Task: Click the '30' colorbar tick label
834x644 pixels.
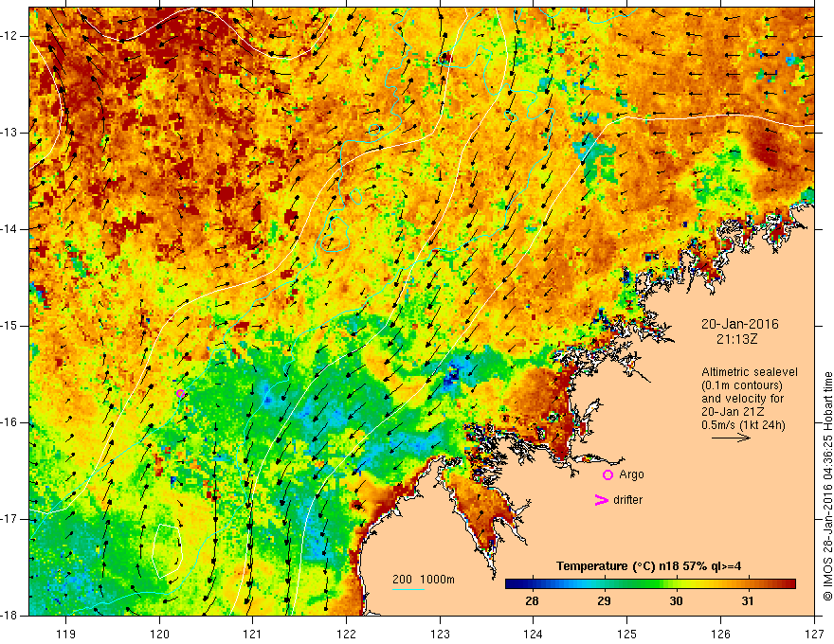Action: pos(676,601)
